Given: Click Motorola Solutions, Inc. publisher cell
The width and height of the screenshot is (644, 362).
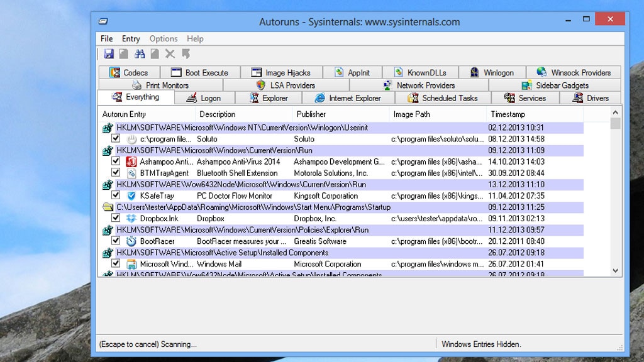Looking at the screenshot, I should click(331, 173).
